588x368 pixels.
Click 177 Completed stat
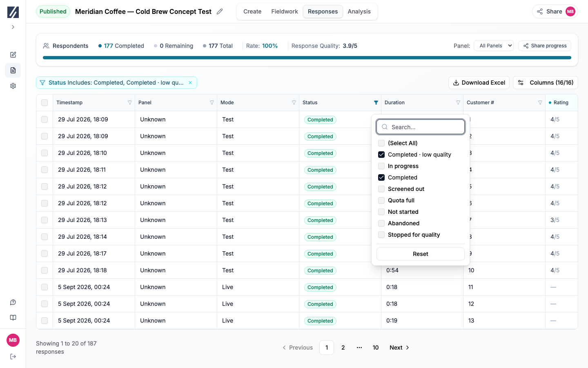tap(121, 46)
